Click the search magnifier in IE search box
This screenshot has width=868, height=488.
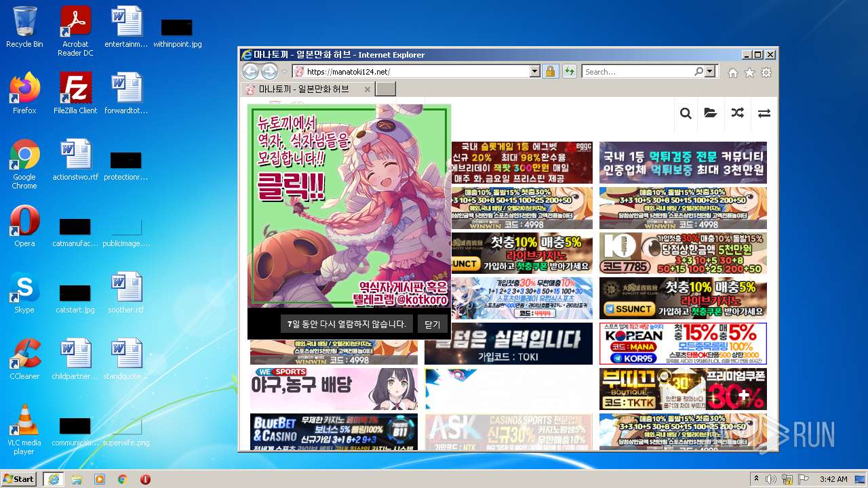coord(698,71)
